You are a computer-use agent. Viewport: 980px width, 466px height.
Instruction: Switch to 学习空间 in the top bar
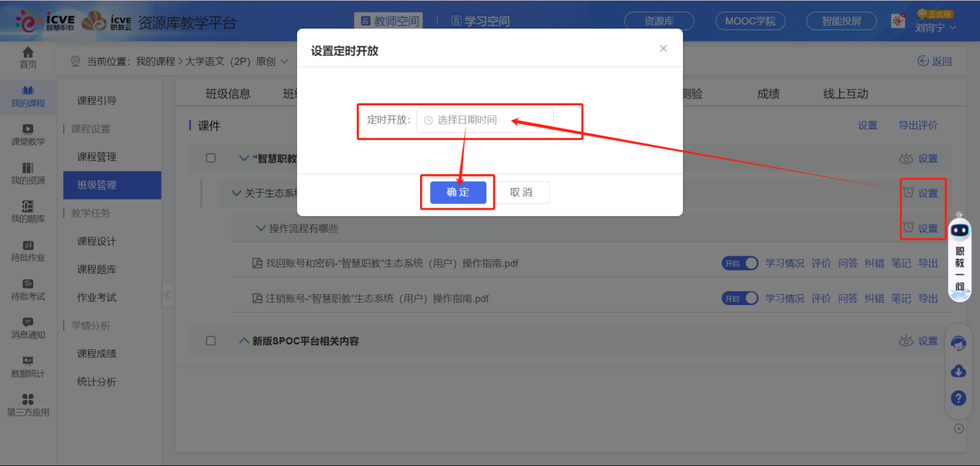click(480, 22)
